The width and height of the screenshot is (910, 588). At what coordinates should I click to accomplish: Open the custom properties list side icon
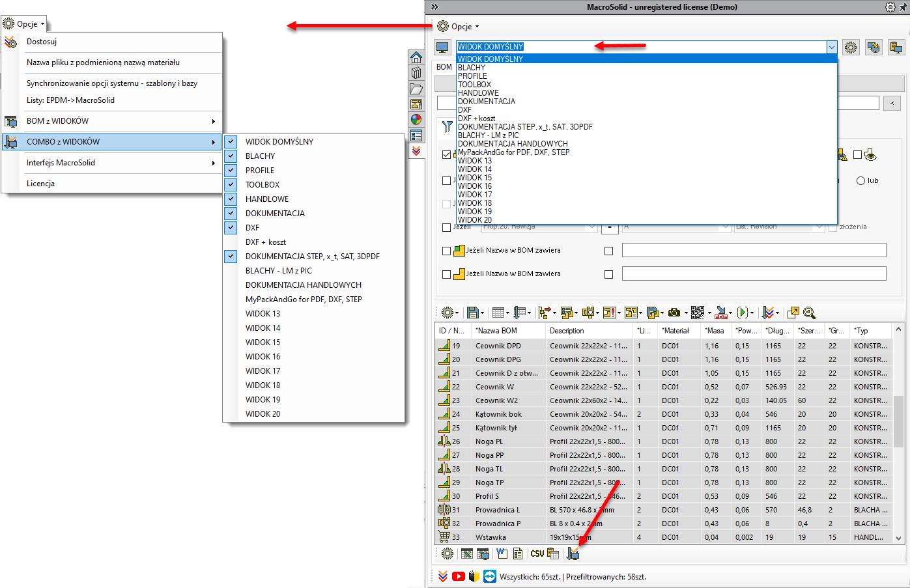pyautogui.click(x=416, y=135)
